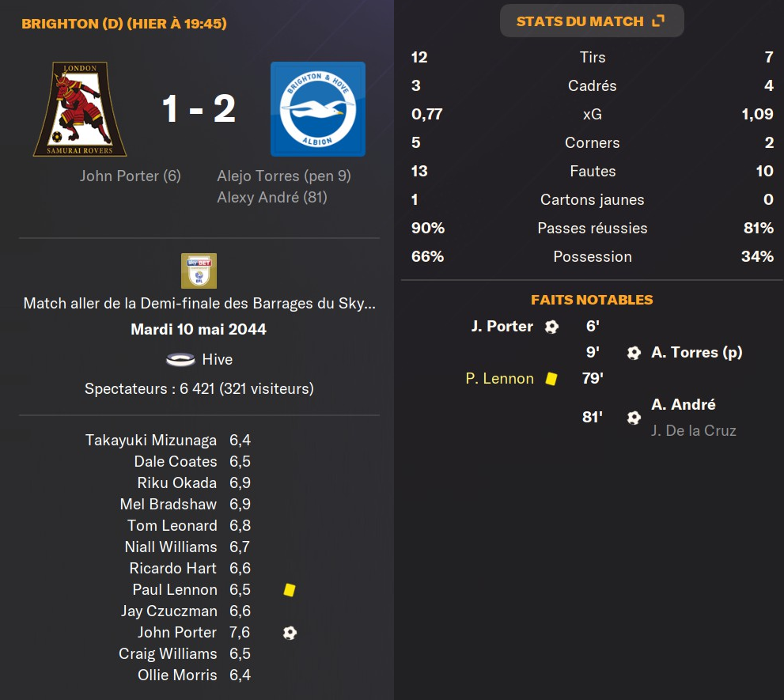
Task: Select Alejo Torres (pen 9) scorer link
Action: pyautogui.click(x=284, y=176)
